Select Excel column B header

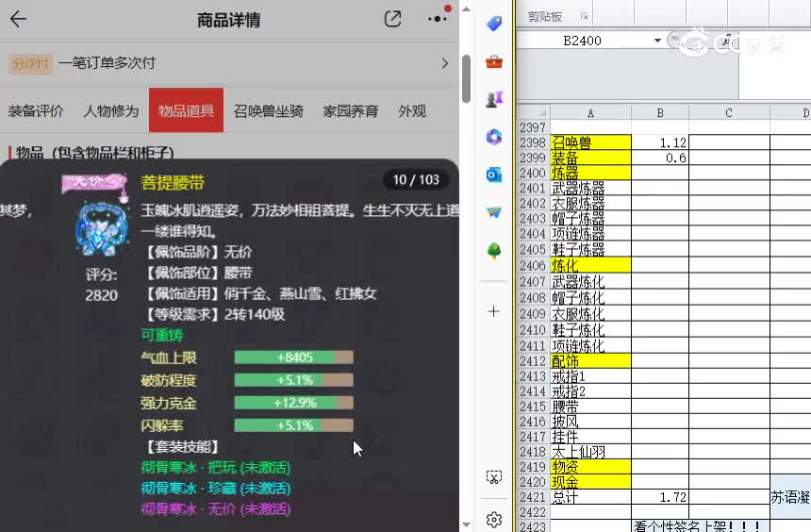coord(660,113)
